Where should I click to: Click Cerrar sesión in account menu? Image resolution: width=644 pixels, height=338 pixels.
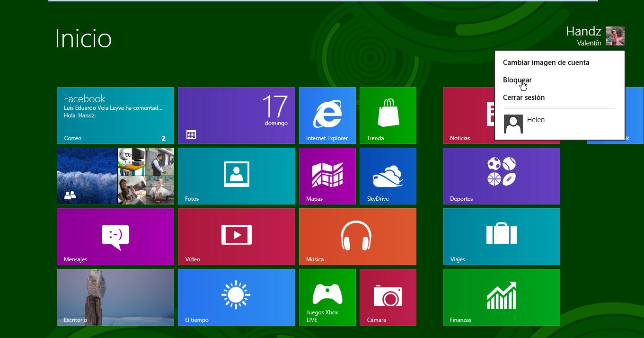[x=523, y=98]
